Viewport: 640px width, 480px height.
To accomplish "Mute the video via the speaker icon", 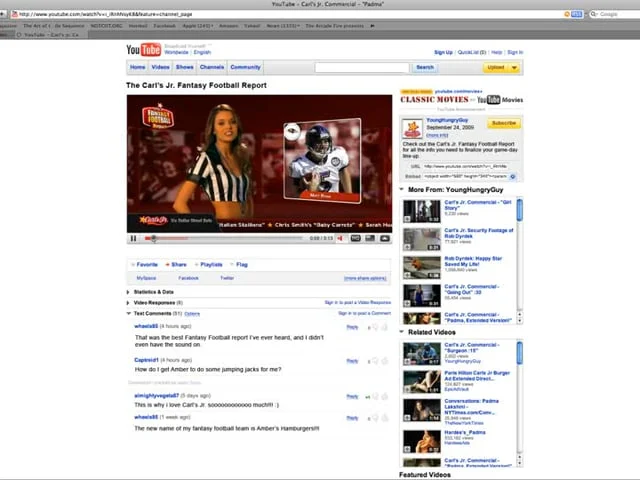I will (340, 238).
